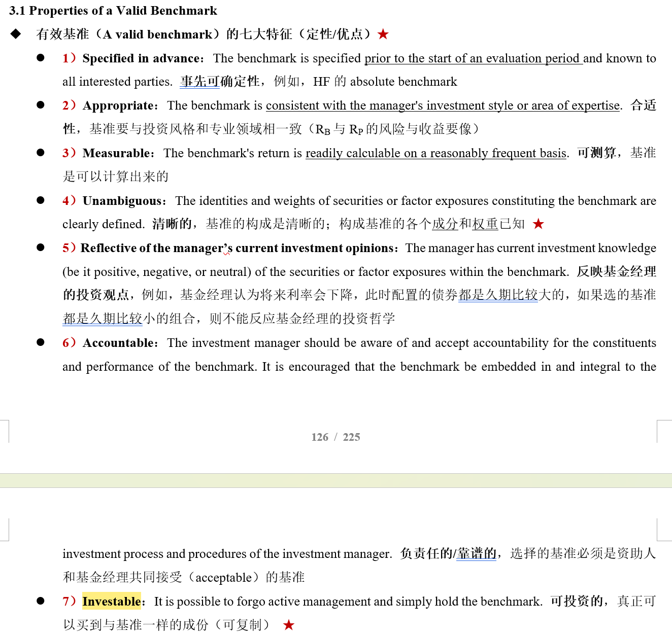Click the heading 3.1 Properties of a Valid Benchmark
This screenshot has height=634, width=672.
coord(113,11)
